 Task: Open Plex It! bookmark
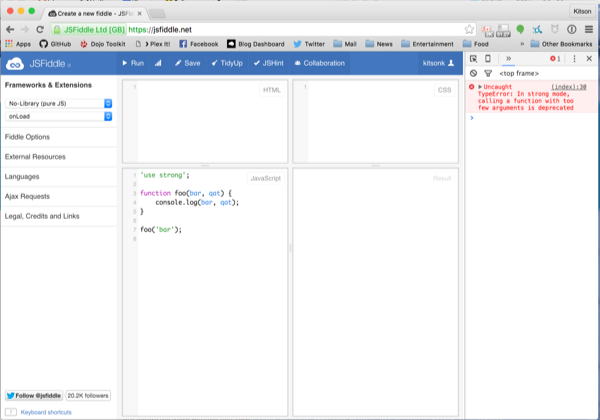pyautogui.click(x=153, y=44)
